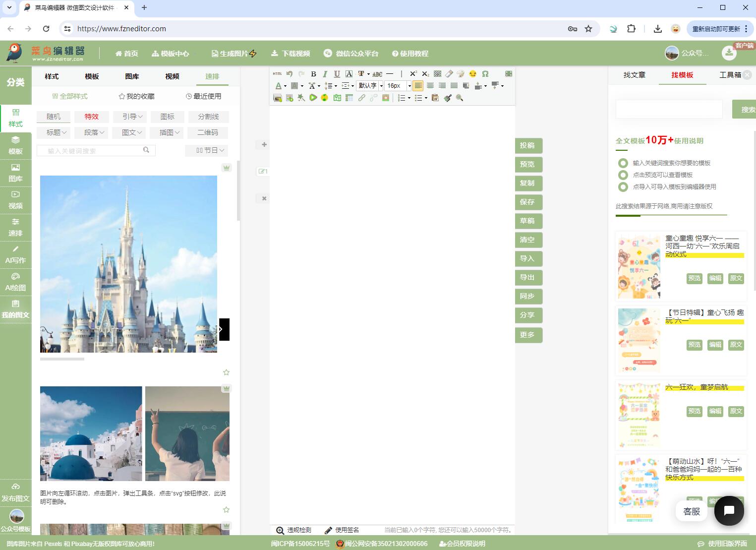Click the insert hyperlink chain icon
Image resolution: width=756 pixels, height=550 pixels.
(361, 98)
